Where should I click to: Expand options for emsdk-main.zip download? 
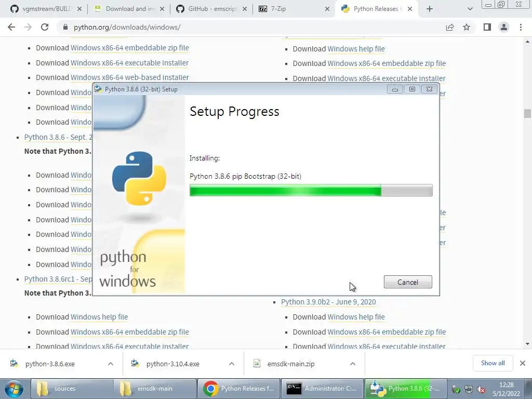pyautogui.click(x=353, y=364)
